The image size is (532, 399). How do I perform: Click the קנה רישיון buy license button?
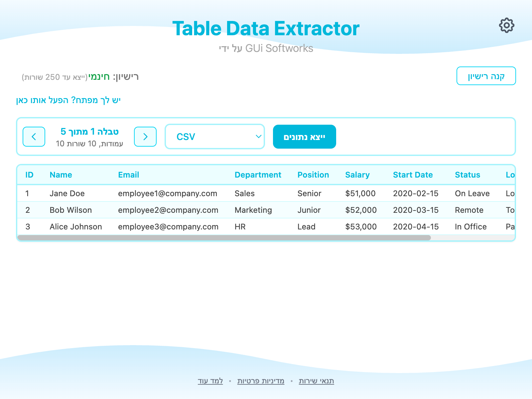click(486, 76)
